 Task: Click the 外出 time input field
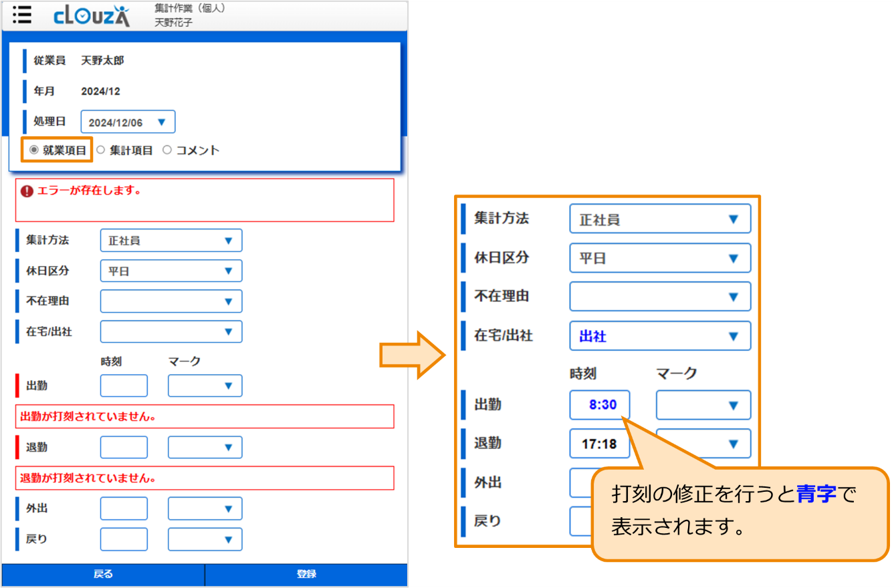click(x=124, y=508)
